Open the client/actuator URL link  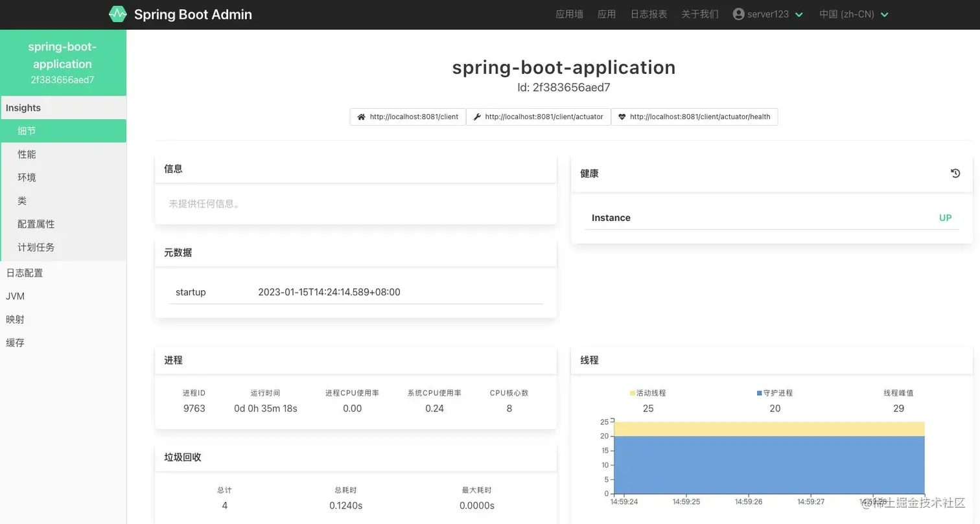pyautogui.click(x=538, y=117)
